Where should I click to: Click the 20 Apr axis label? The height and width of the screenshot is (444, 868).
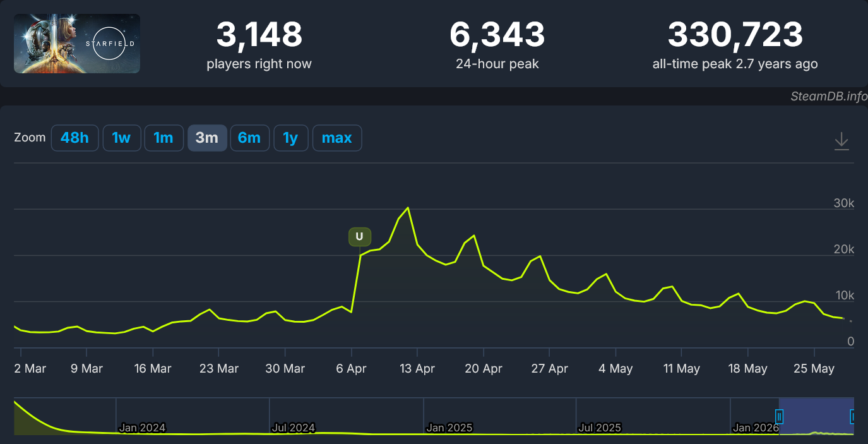484,368
